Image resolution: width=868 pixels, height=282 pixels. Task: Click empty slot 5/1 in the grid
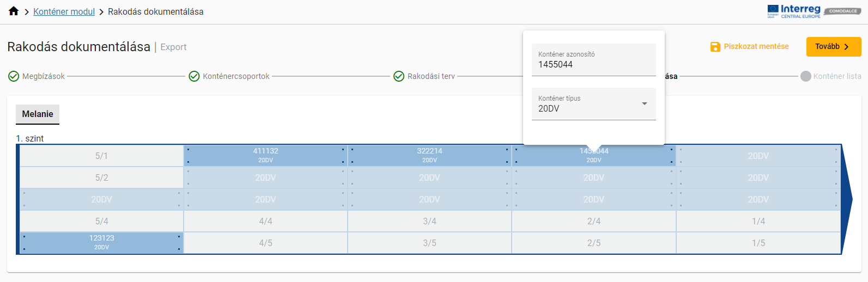click(101, 156)
